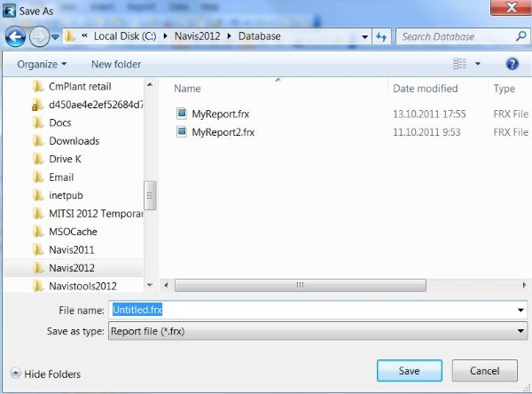532x394 pixels.
Task: Click the horizontal scrollbar in file list
Action: coord(300,285)
